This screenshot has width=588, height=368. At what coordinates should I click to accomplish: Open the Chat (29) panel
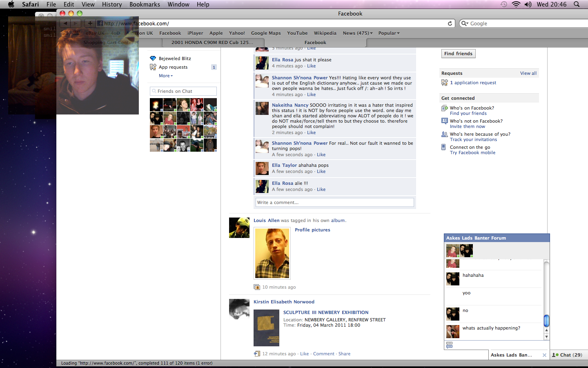pos(569,355)
